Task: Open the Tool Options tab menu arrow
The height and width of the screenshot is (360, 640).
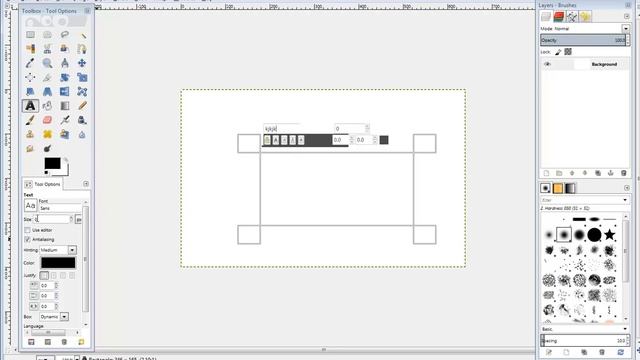Action: (x=86, y=184)
